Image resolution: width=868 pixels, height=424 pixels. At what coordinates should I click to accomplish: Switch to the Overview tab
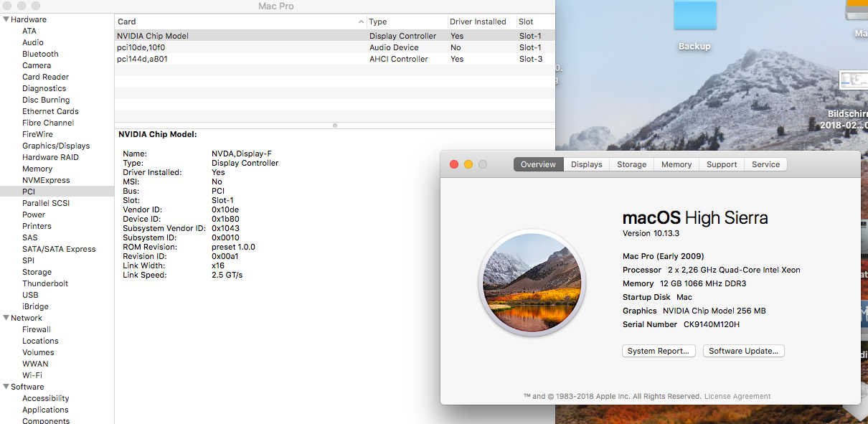[538, 164]
